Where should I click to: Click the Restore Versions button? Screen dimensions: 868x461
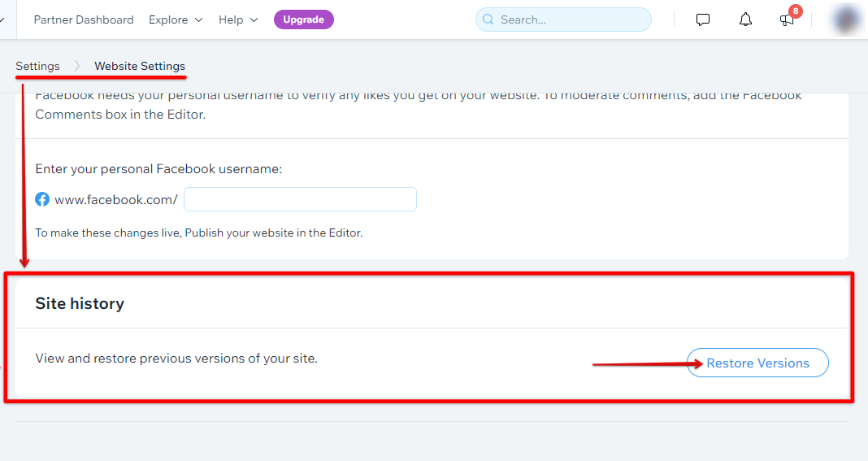pos(757,363)
